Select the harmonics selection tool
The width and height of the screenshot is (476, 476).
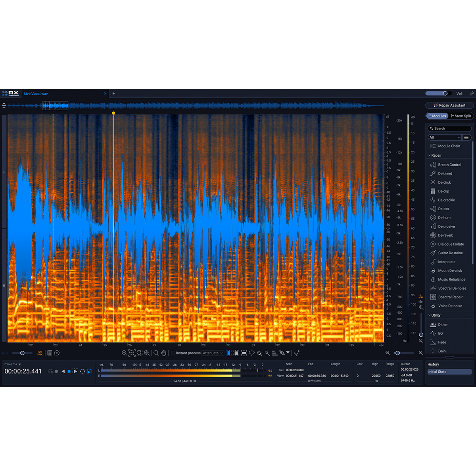tap(275, 353)
